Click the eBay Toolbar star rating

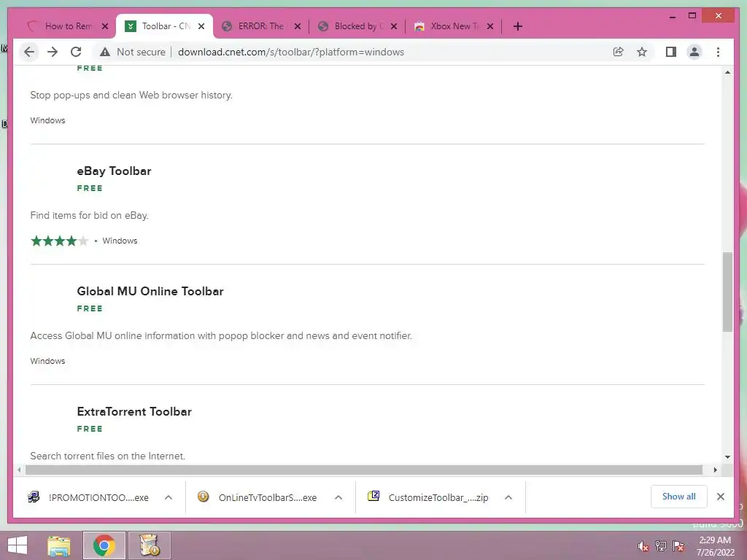point(60,241)
